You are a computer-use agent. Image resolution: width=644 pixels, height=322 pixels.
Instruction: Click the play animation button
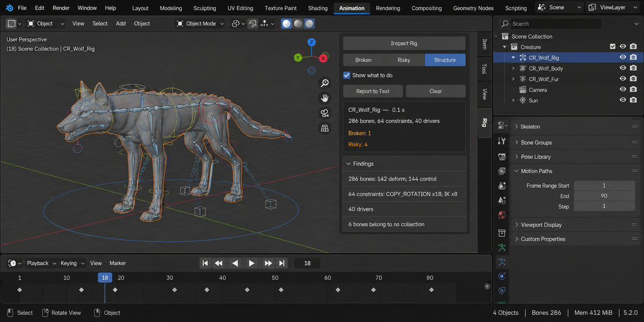(251, 263)
